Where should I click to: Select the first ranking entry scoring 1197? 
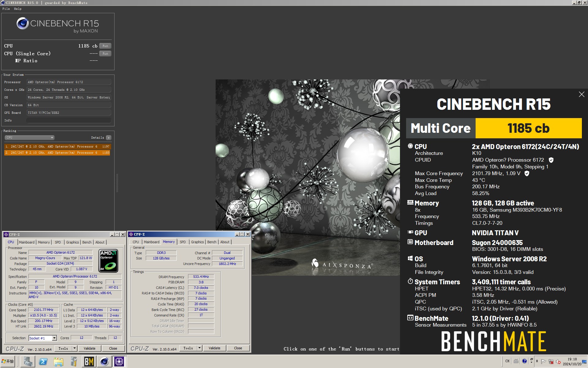(x=57, y=147)
